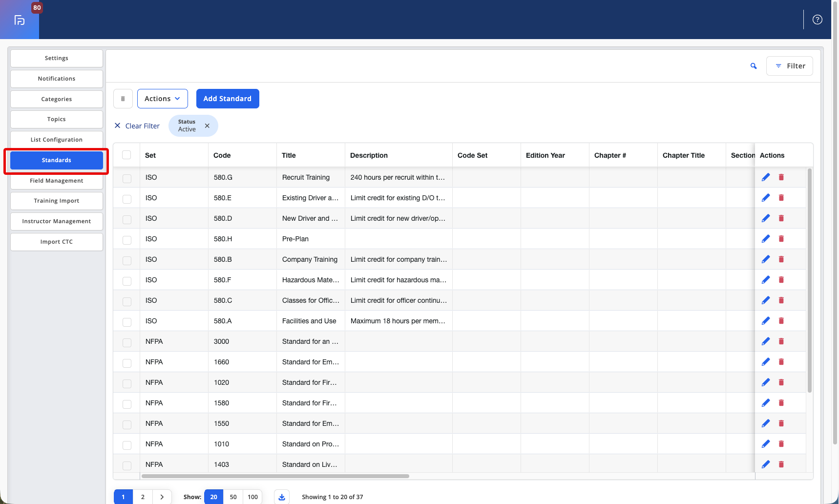Check the box for ISO 580.E row

(127, 199)
